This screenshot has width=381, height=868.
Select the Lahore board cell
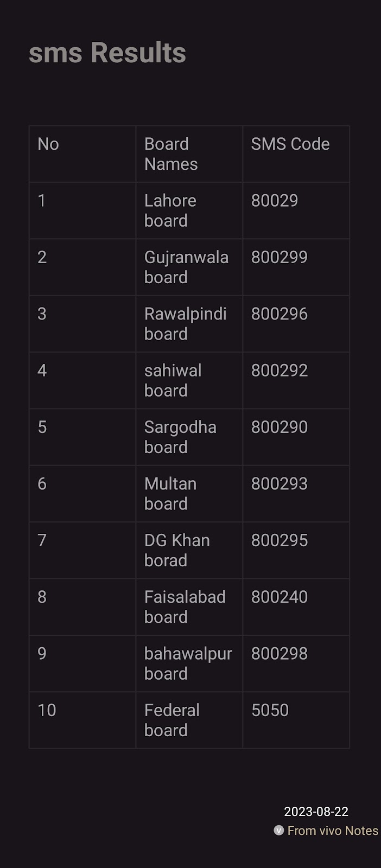pos(189,210)
